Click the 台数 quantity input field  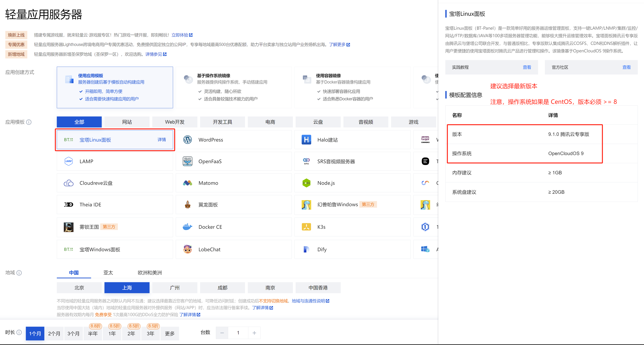click(x=238, y=333)
